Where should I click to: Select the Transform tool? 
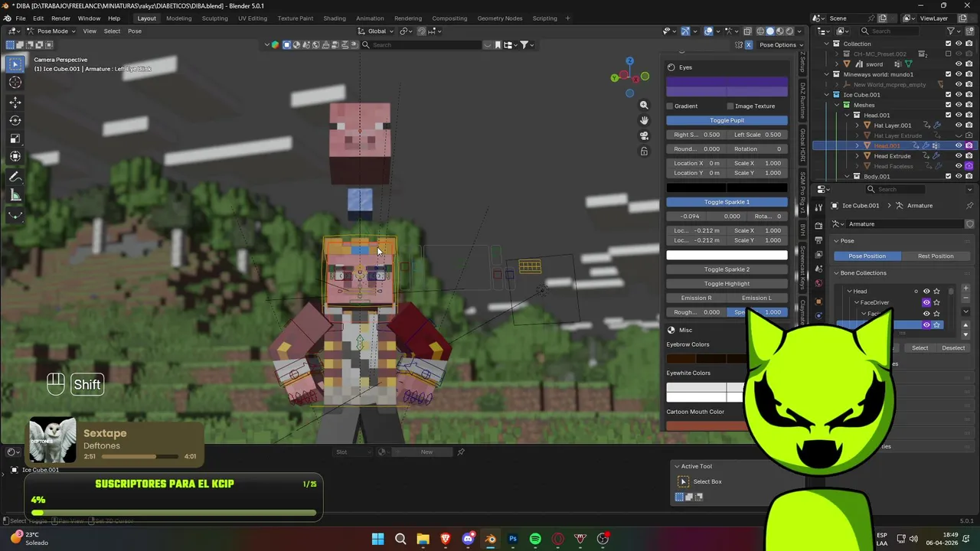coord(15,157)
